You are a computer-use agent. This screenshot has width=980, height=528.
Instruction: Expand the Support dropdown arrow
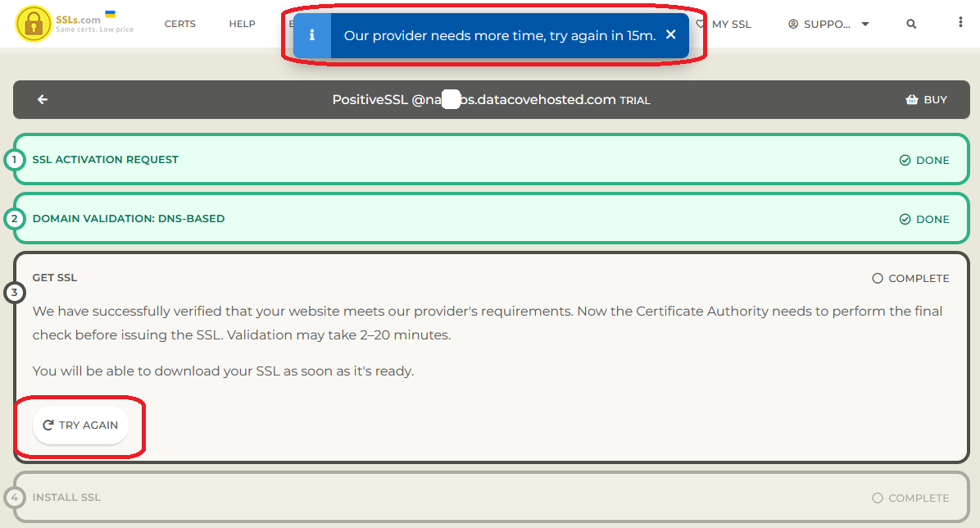865,24
